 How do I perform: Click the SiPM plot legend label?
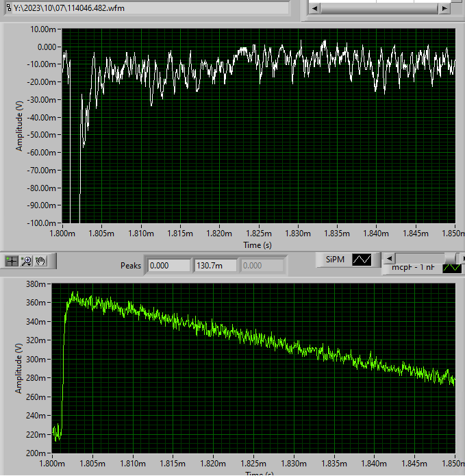tap(335, 260)
